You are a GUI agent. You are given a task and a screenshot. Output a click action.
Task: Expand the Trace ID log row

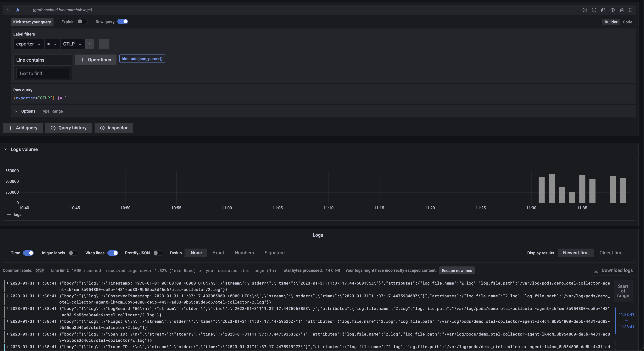(x=8, y=347)
